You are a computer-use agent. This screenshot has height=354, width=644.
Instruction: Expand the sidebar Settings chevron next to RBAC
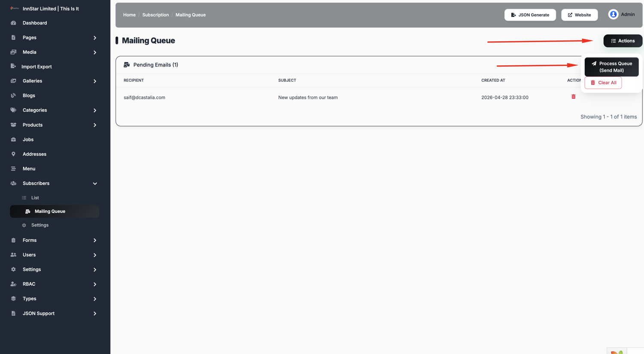pyautogui.click(x=95, y=270)
